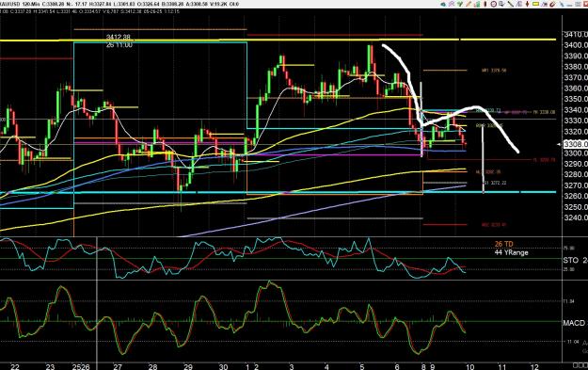The image size is (588, 370).
Task: Click the highlighted current price 3308.0
Action: pos(576,144)
